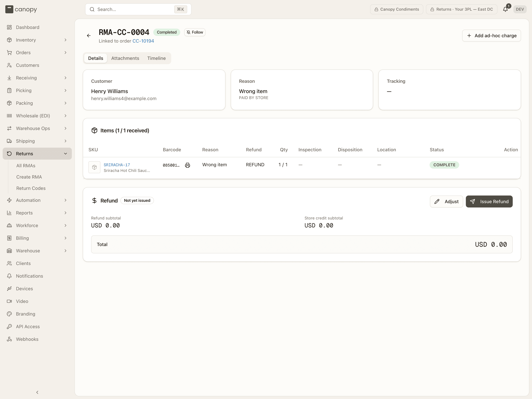The width and height of the screenshot is (532, 399).
Task: Click the Canopy Condiments client selector
Action: coord(396,9)
